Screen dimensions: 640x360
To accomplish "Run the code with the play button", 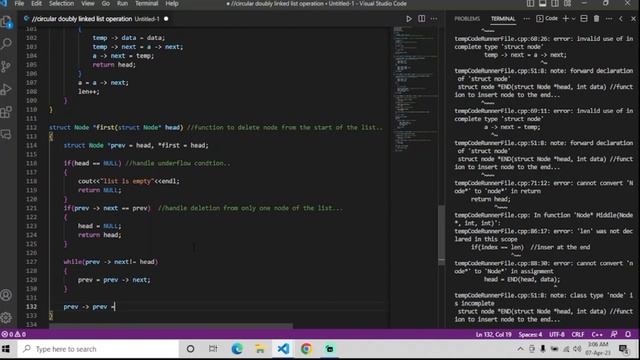I will [409, 19].
